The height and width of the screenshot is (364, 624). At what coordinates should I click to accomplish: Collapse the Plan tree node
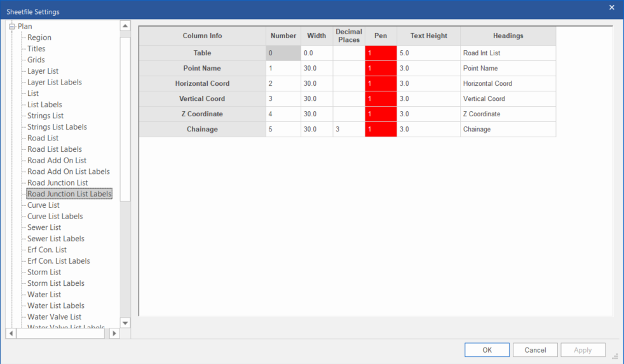click(12, 26)
